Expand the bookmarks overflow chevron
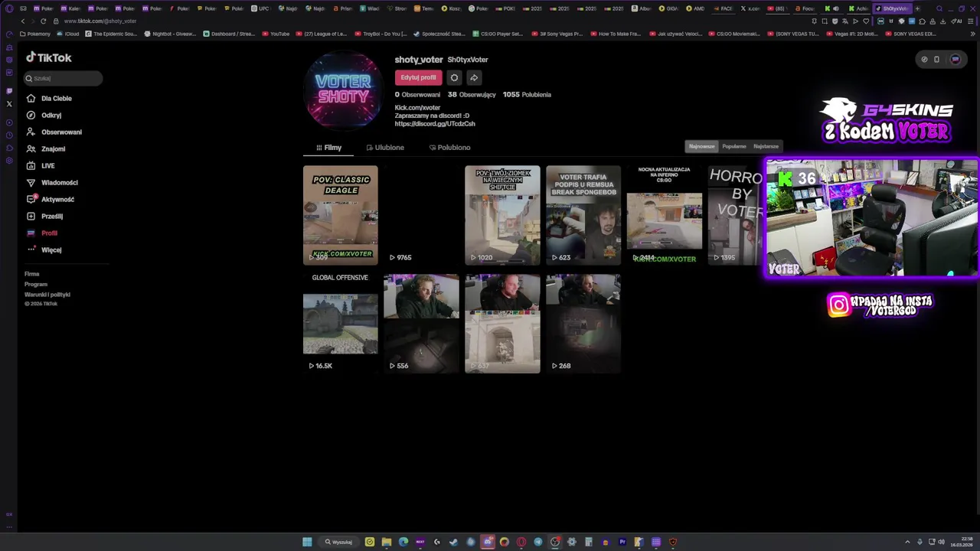The height and width of the screenshot is (551, 980). pos(973,34)
